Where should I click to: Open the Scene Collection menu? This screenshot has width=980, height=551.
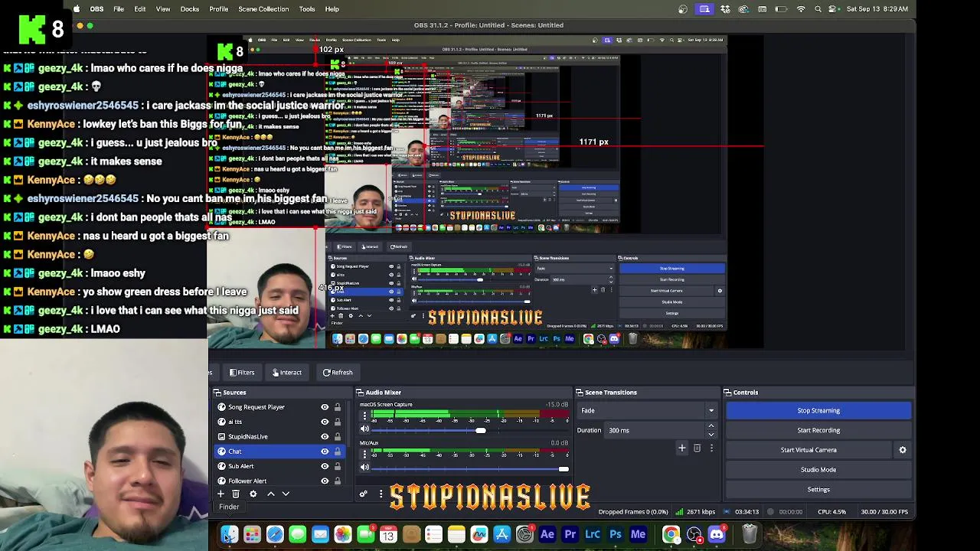[263, 9]
